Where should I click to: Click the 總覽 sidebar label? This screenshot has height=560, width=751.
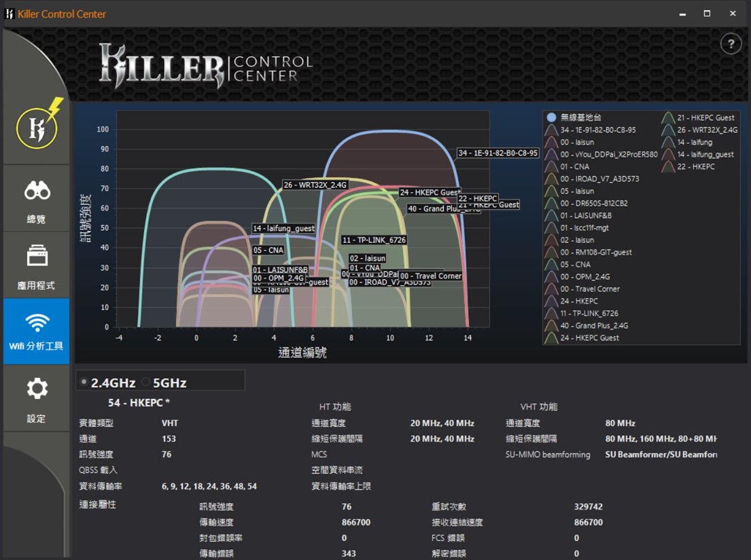37,220
